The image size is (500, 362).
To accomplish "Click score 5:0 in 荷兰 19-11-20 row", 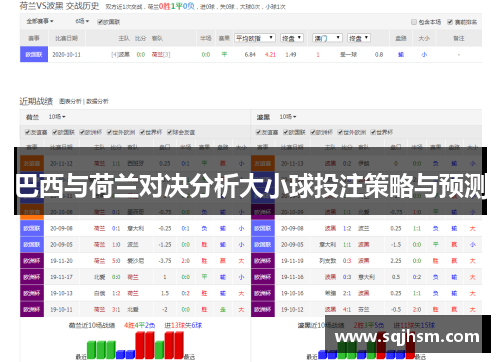I will click(x=116, y=261).
